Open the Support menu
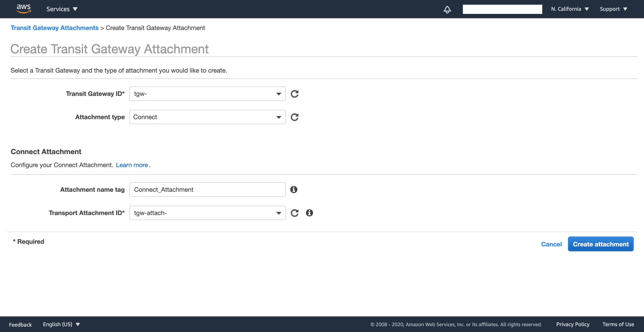Image resolution: width=644 pixels, height=332 pixels. [613, 9]
